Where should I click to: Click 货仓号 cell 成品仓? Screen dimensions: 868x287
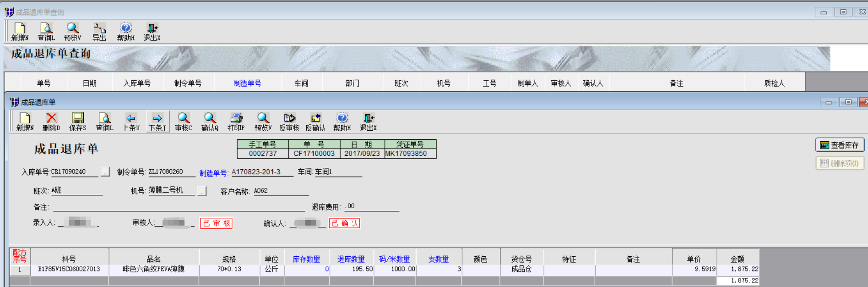coord(521,269)
